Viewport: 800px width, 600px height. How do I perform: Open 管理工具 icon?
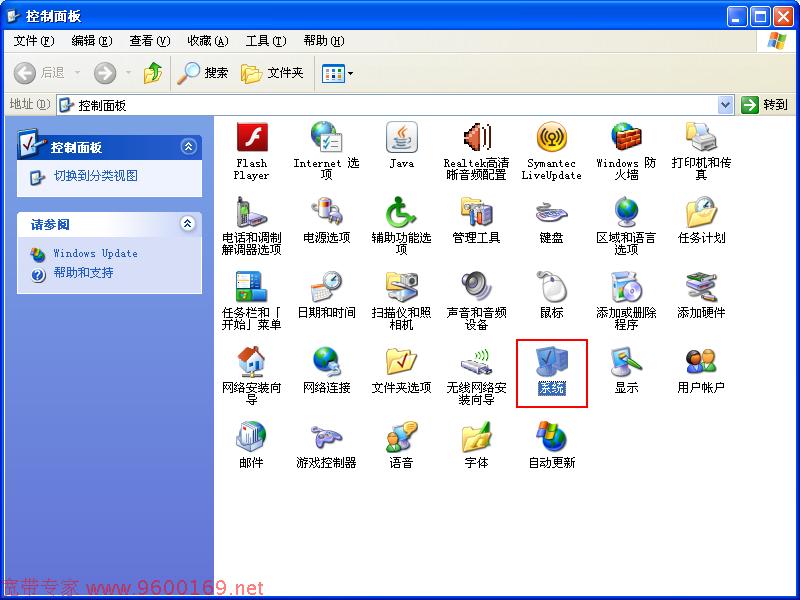pos(477,220)
